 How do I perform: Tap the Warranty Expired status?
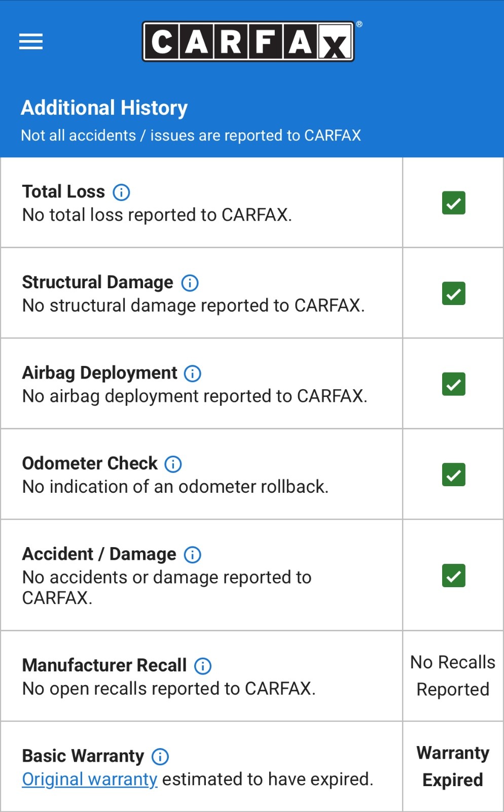tap(453, 766)
